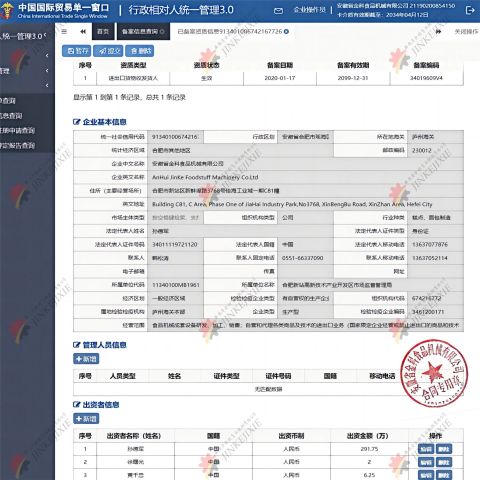Click the edit icon beside 管理人员信息
Viewport: 480px width, 480px height.
77,345
